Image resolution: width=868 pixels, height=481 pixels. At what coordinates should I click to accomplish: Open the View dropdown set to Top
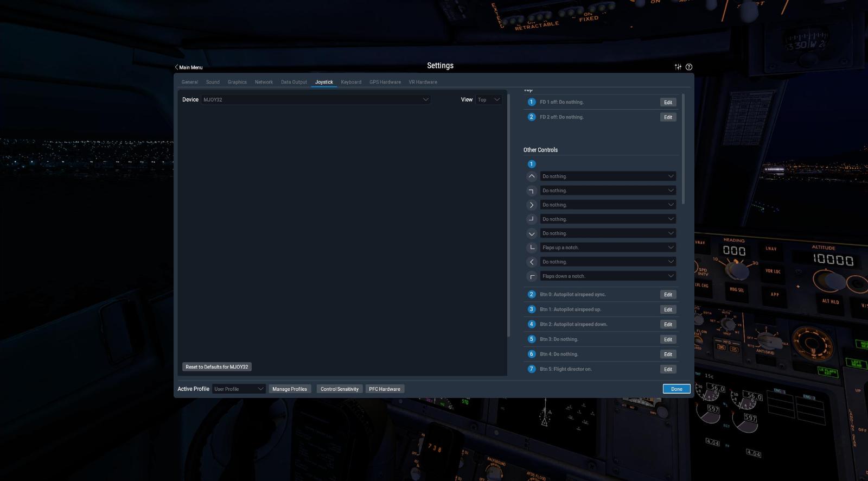point(489,100)
